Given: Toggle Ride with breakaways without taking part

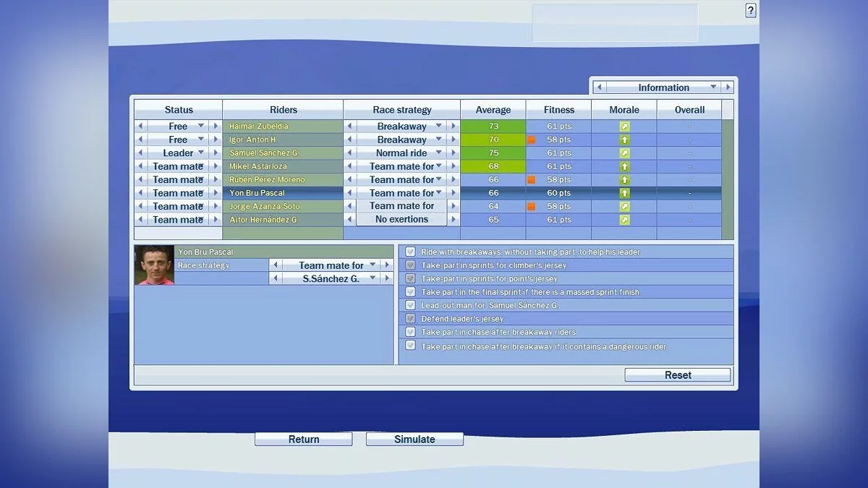Looking at the screenshot, I should coord(410,252).
